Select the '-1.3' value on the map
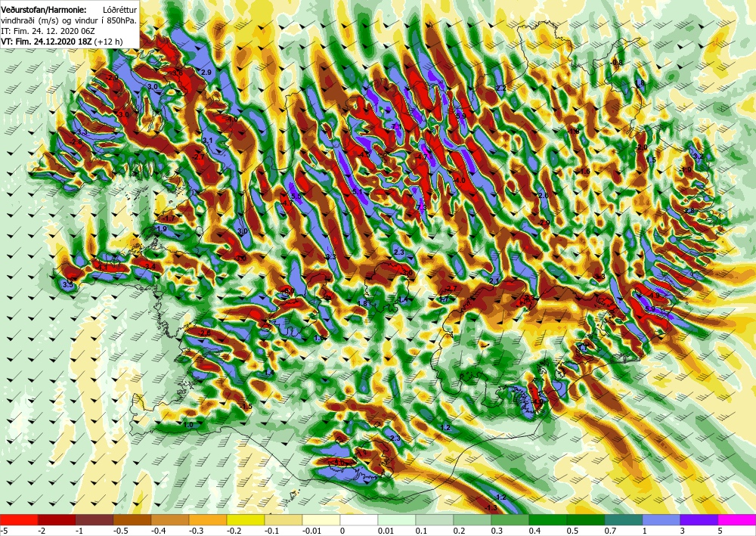 click(491, 508)
